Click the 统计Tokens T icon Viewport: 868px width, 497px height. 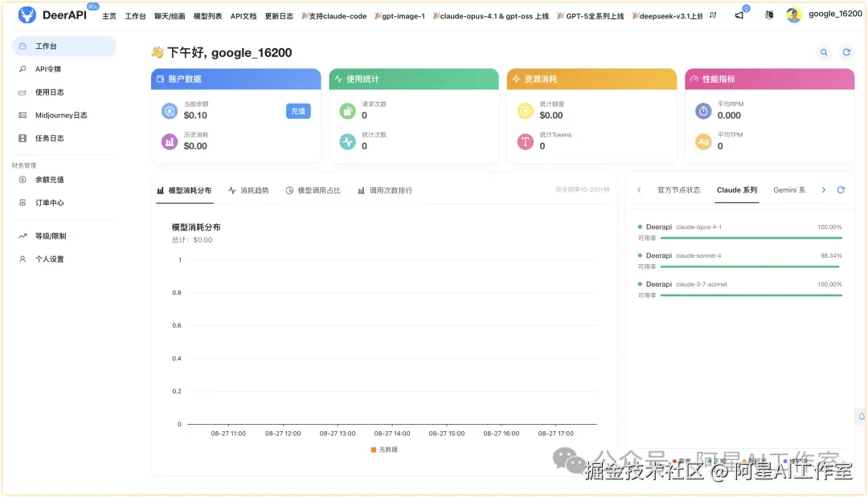click(526, 142)
